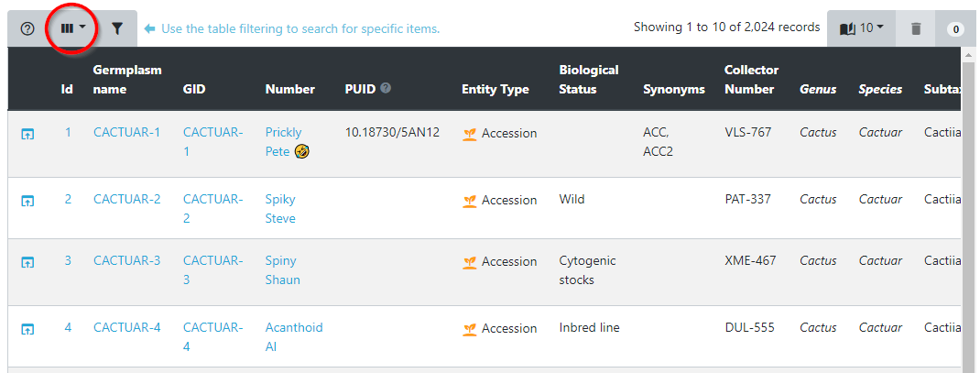Click the Id 3 link

point(67,261)
